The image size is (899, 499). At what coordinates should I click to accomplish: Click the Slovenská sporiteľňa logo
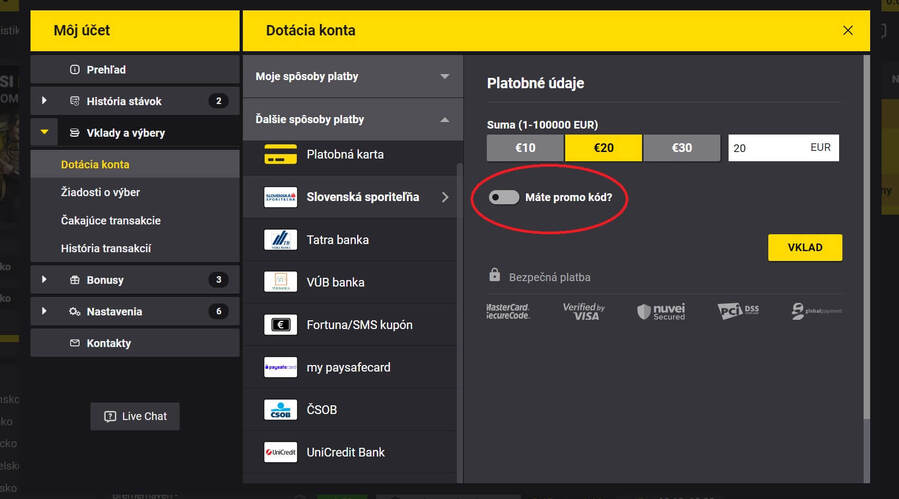click(x=280, y=197)
